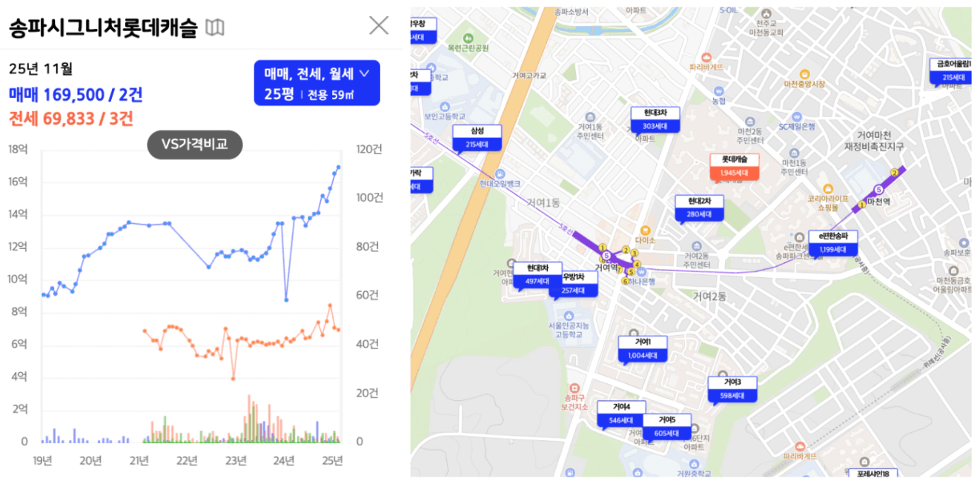Click the 코리아라이프 쇼핑몰 shopping icon
980x484 pixels.
(828, 188)
